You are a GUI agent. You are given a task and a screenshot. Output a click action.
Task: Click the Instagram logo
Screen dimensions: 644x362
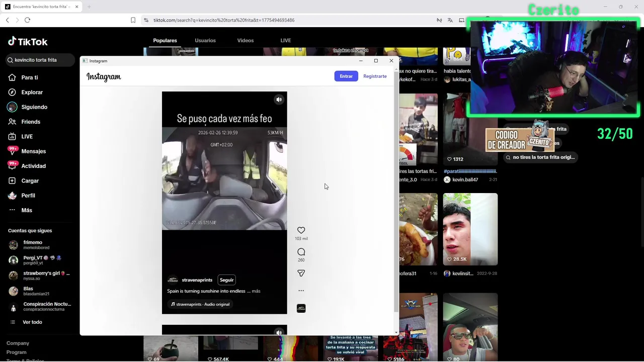(104, 76)
